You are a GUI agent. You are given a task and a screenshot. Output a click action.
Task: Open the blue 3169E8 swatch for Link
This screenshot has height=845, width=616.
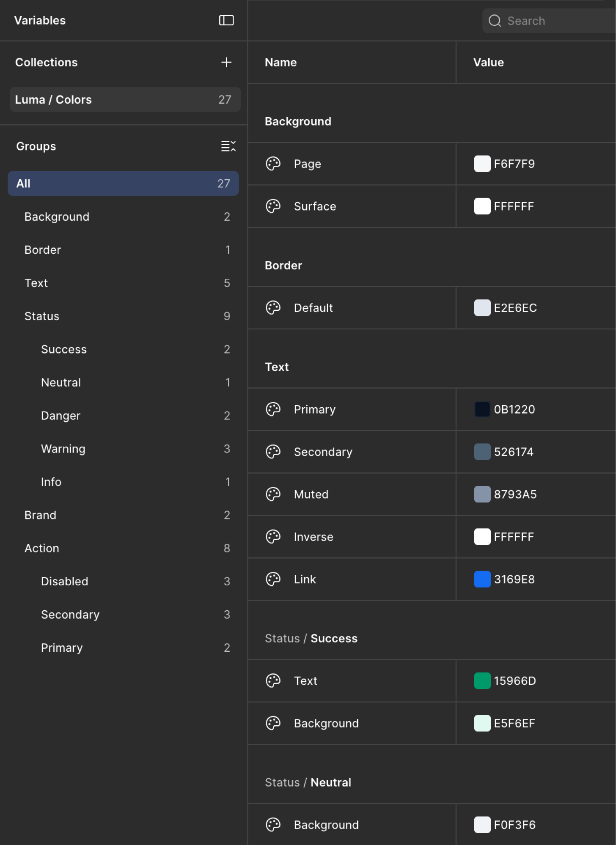click(x=482, y=579)
